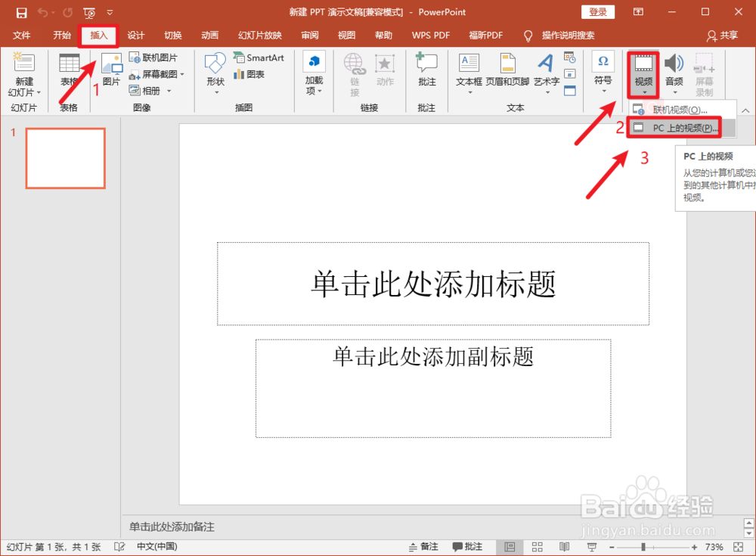This screenshot has height=556, width=756.
Task: Insert a SmartArt graphic
Action: [259, 57]
